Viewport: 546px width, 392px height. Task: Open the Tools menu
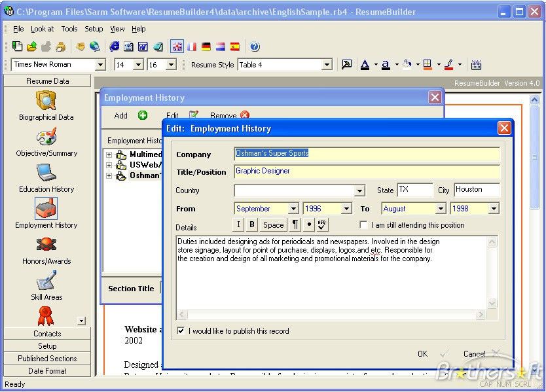(69, 29)
